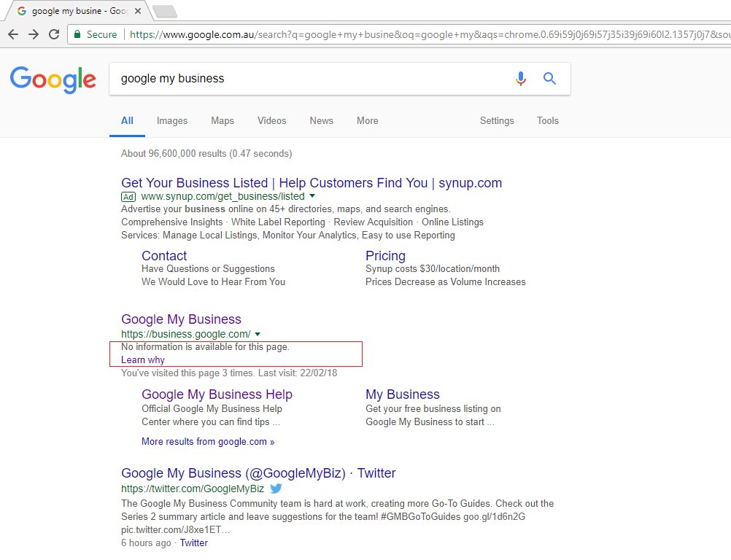
Task: Switch to the Images search tab
Action: point(171,120)
